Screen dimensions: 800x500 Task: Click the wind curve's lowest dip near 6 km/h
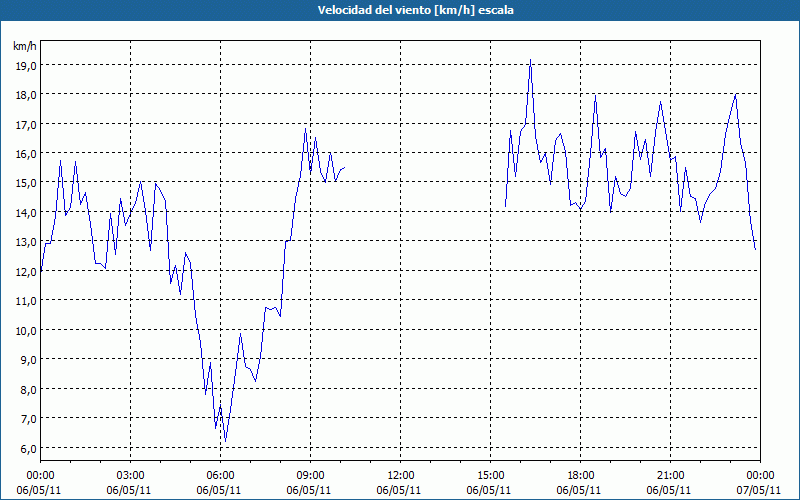pyautogui.click(x=226, y=441)
